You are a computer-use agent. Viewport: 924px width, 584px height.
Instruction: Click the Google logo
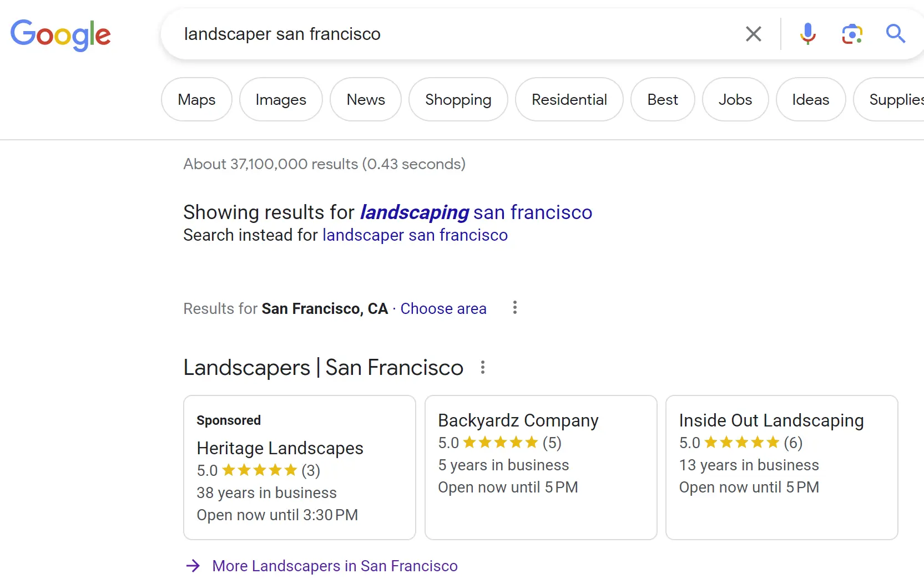click(x=60, y=34)
